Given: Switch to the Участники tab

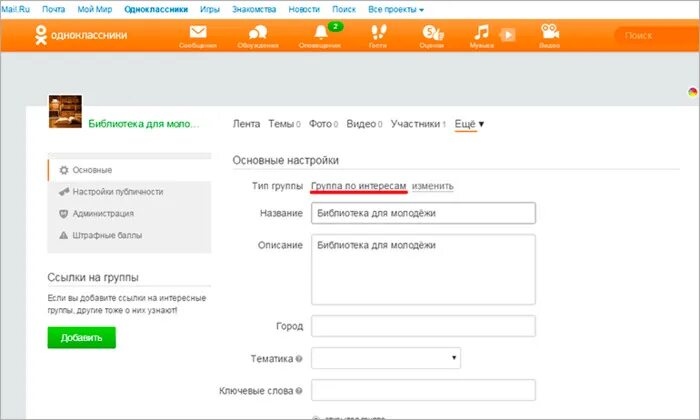Looking at the screenshot, I should tap(418, 124).
